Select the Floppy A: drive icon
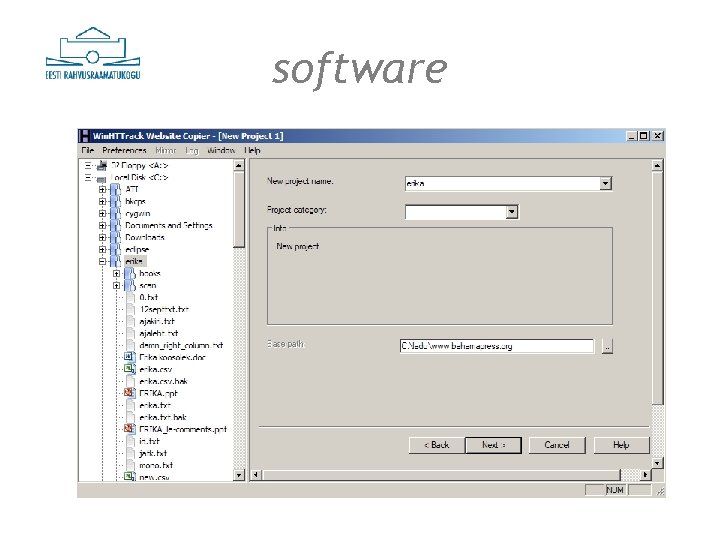This screenshot has width=720, height=540. coord(102,165)
